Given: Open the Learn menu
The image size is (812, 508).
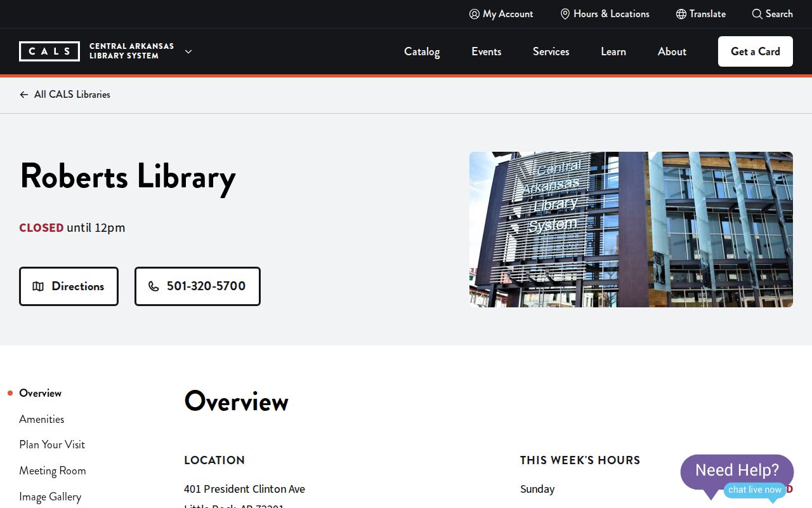Looking at the screenshot, I should pyautogui.click(x=613, y=51).
